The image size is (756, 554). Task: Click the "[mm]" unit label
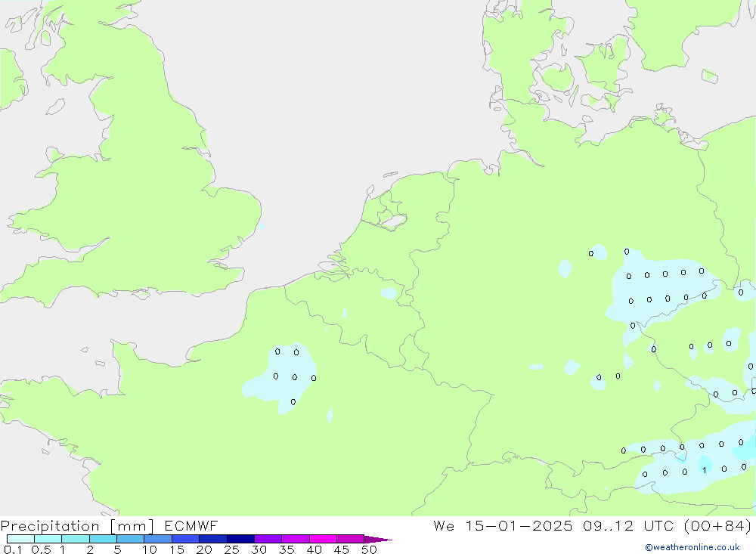(x=132, y=525)
